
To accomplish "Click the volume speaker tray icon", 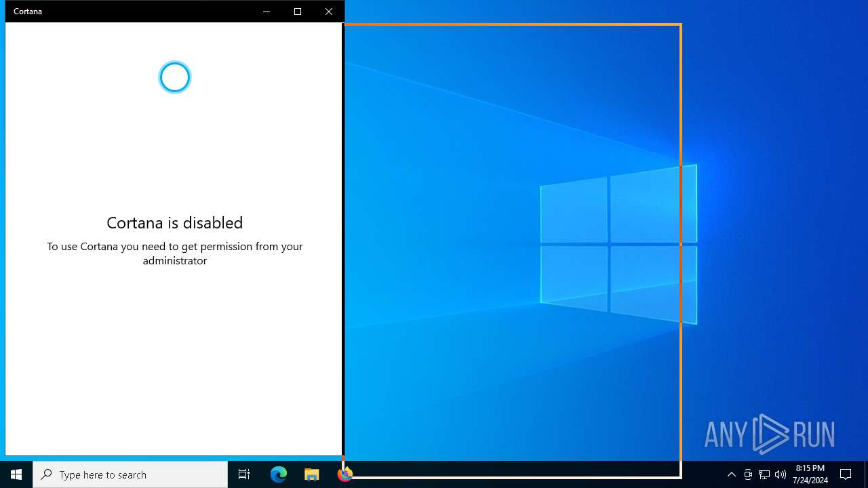I will 781,474.
